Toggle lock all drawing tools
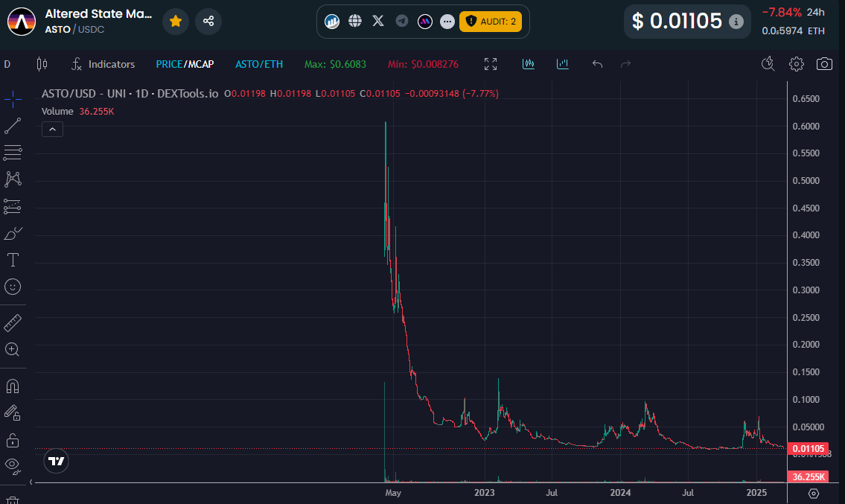The height and width of the screenshot is (504, 845). (x=13, y=440)
